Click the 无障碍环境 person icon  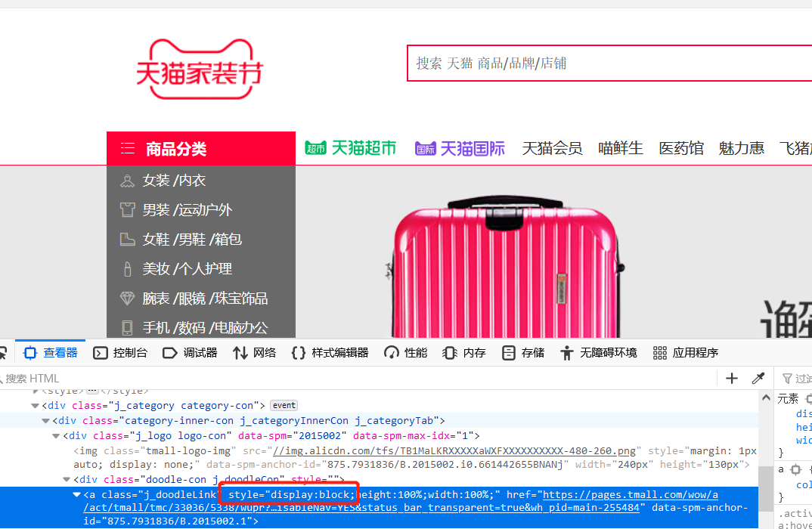[567, 353]
